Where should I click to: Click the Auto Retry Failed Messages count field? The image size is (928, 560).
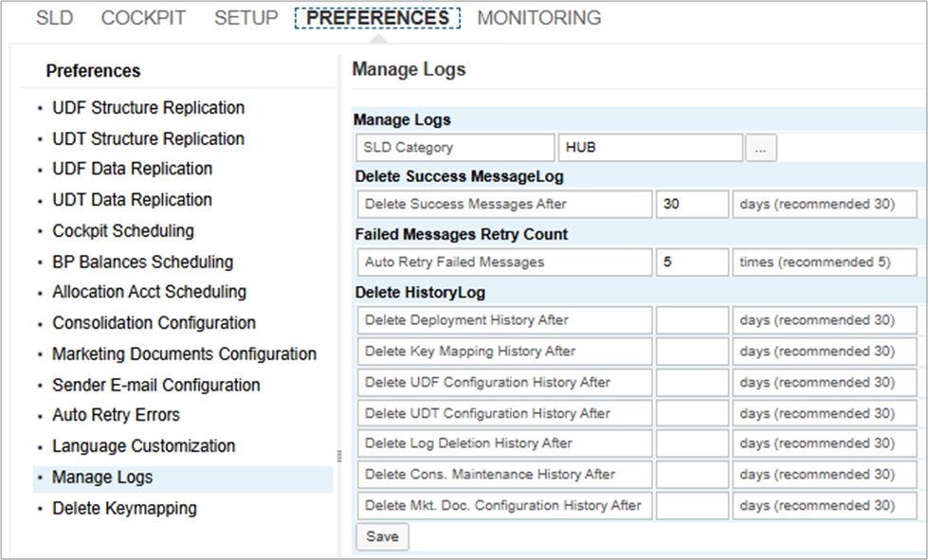pyautogui.click(x=691, y=262)
